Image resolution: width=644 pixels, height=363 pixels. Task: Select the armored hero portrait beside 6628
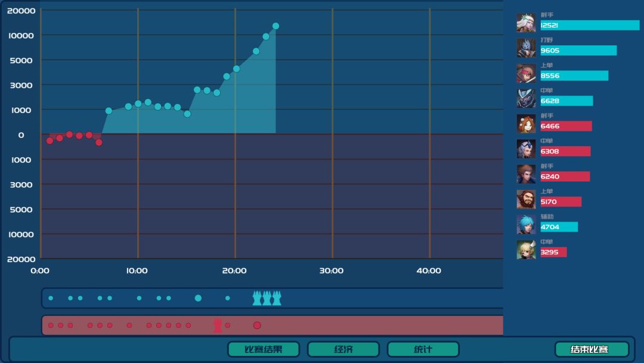point(526,99)
